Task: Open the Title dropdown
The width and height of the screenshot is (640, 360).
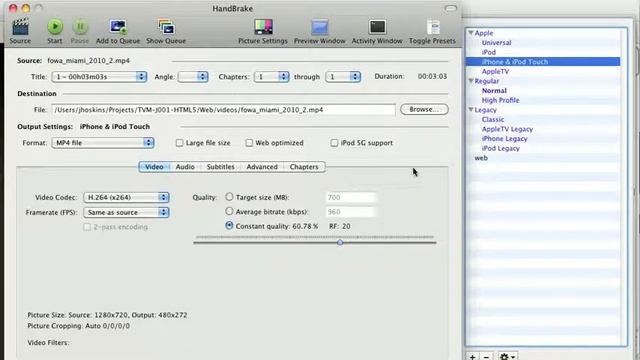Action: click(x=99, y=77)
